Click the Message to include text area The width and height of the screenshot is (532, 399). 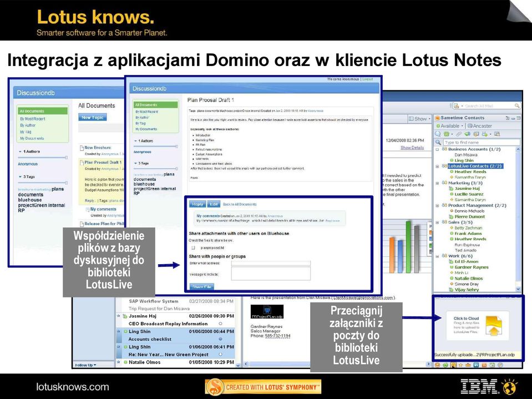[x=271, y=274]
